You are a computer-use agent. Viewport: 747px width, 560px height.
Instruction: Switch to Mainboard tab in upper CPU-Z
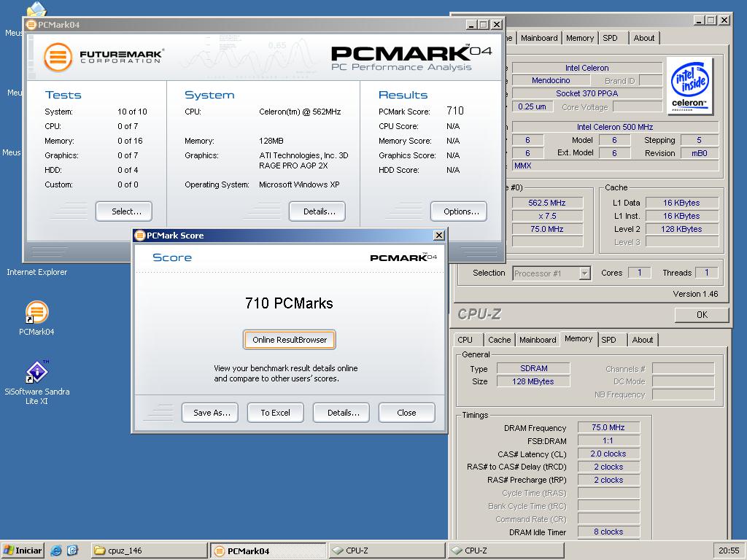[539, 38]
